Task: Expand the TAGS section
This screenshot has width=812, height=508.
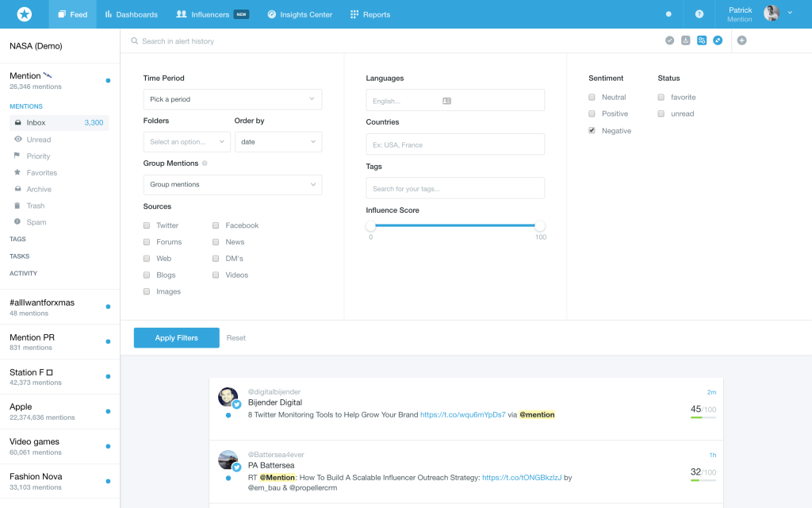Action: pos(17,239)
